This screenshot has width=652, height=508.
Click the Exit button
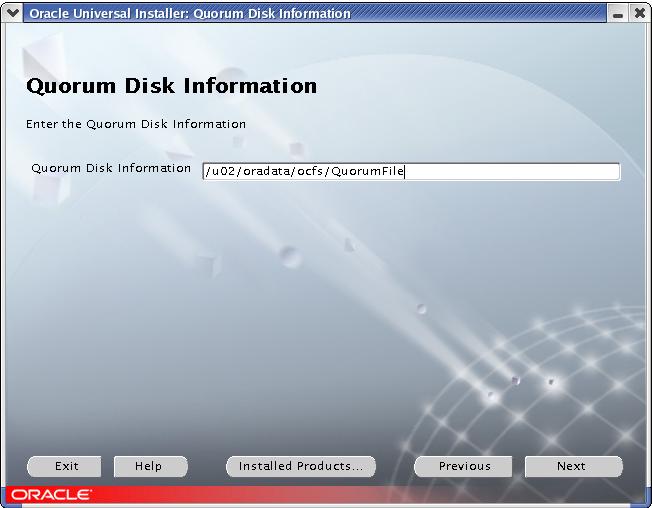click(64, 466)
